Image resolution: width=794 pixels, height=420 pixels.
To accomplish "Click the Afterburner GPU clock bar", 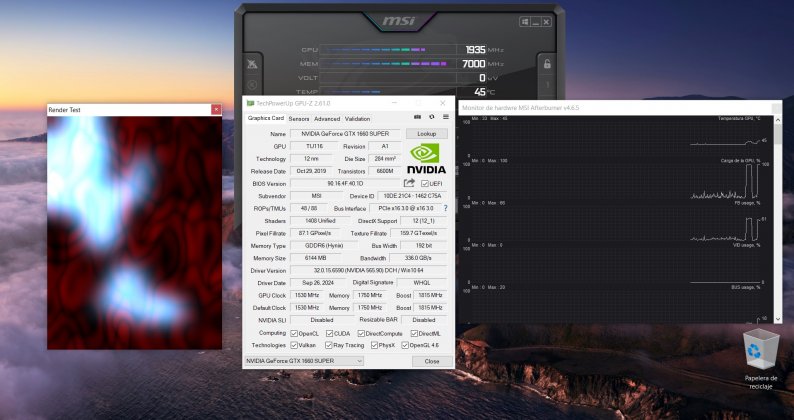I will click(x=388, y=50).
